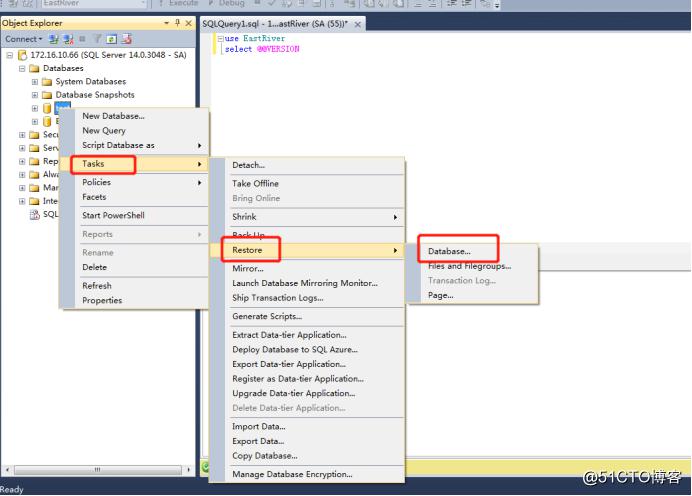Open the Connect dropdown in Object Explorer
This screenshot has height=496, width=692.
(x=25, y=39)
